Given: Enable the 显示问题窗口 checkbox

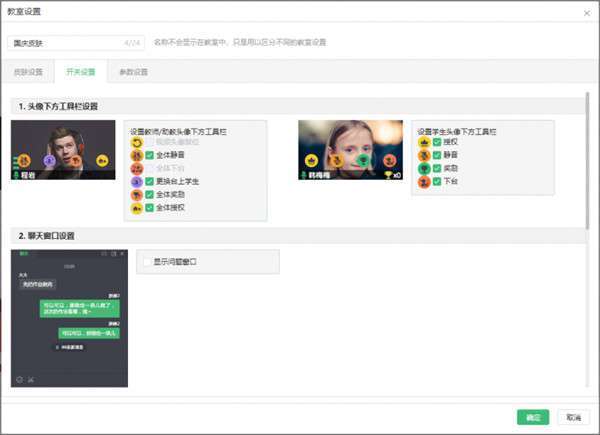Looking at the screenshot, I should (x=147, y=262).
